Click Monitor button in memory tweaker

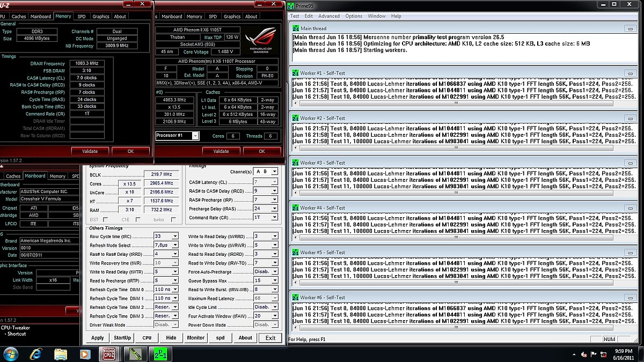coord(195,338)
